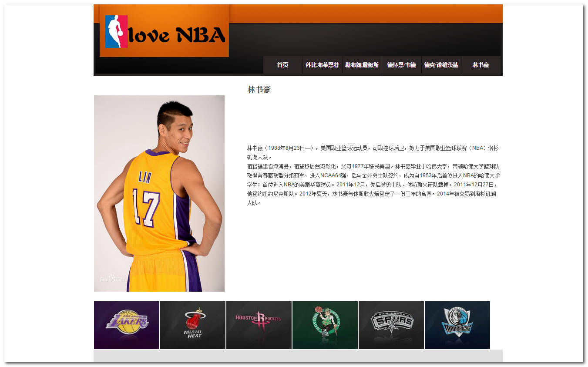Click the paragraph starting 林书豪（1988年8月23日
588x367 pixels.
[x=373, y=153]
